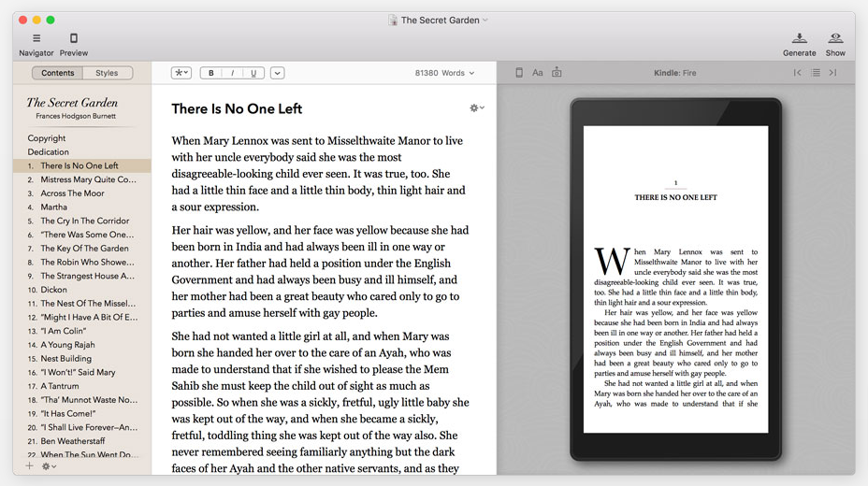Viewport: 868px width, 486px height.
Task: Open the 81380 Words count dropdown
Action: tap(444, 73)
